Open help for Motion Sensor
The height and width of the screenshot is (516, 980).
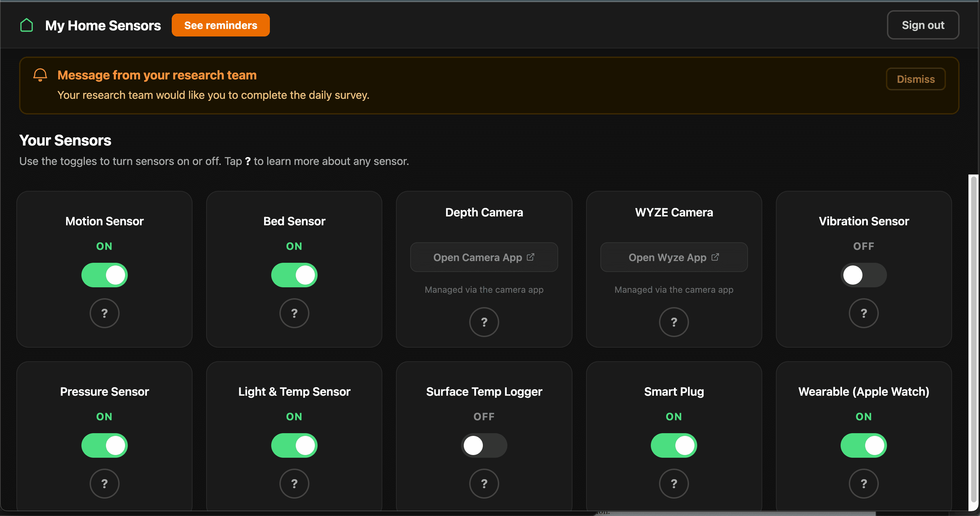104,313
